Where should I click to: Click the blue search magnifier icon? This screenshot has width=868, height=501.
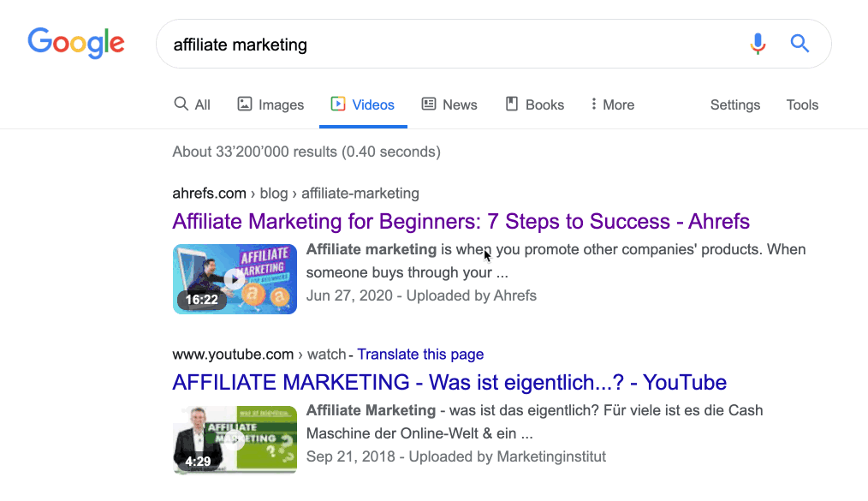click(800, 44)
